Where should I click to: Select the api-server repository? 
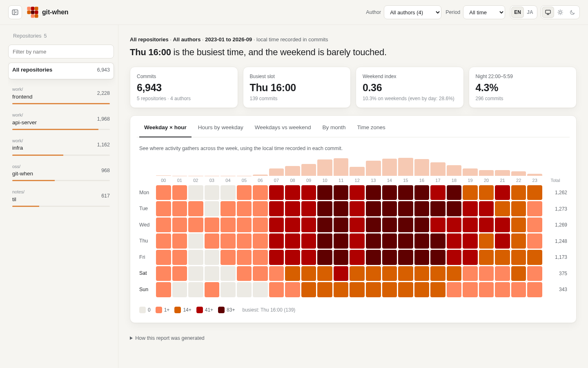point(61,121)
